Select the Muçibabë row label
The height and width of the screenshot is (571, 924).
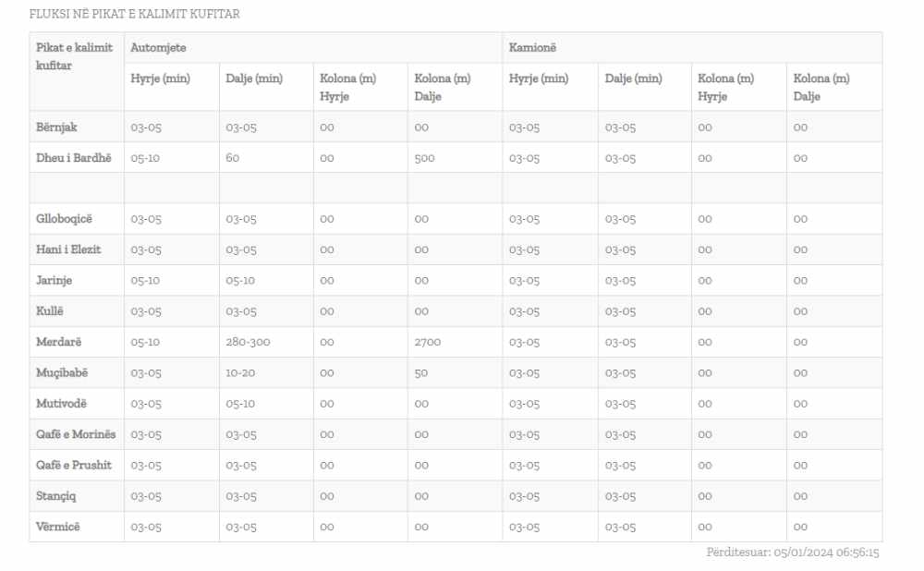[x=63, y=372]
